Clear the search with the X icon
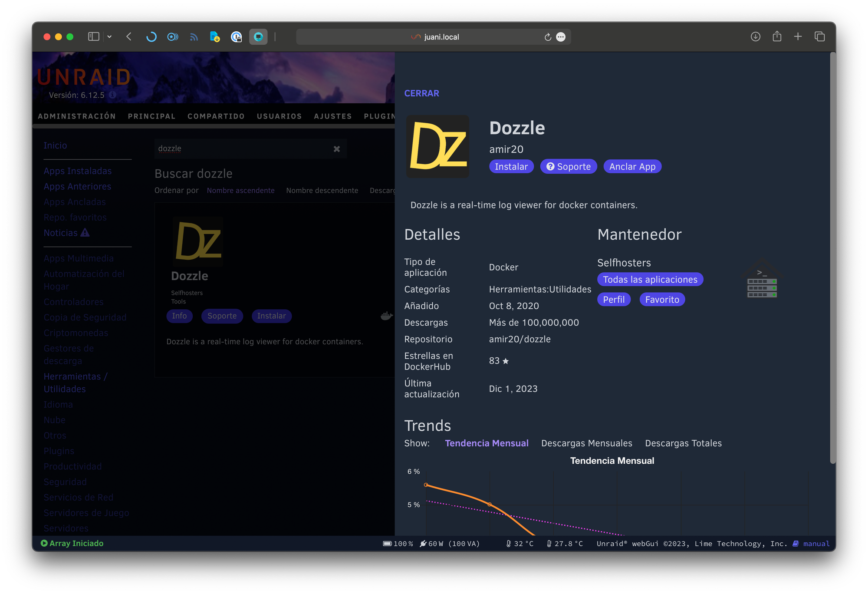 pos(337,149)
